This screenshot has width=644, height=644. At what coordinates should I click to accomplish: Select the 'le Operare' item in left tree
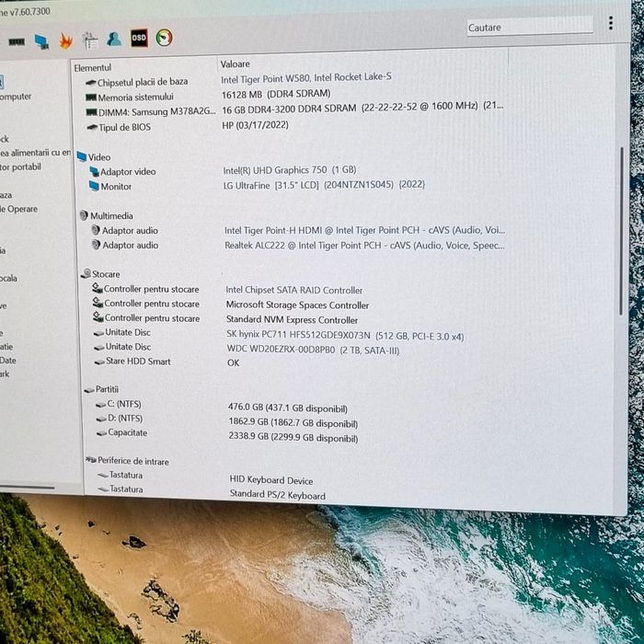tap(19, 209)
